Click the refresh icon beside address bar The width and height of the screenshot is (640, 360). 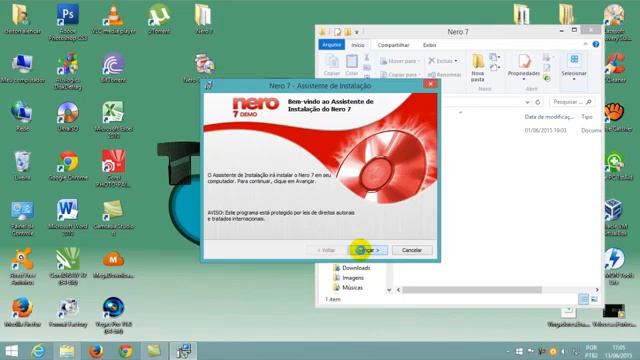538,102
